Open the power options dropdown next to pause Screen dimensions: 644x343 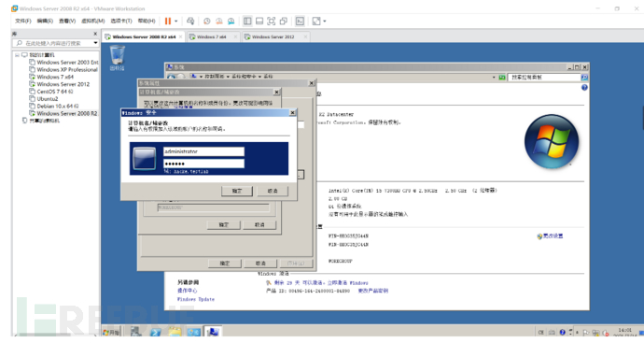tap(176, 21)
